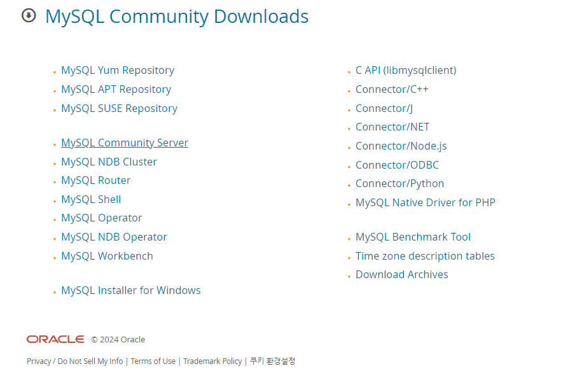Image resolution: width=568 pixels, height=392 pixels.
Task: Select MySQL Native Driver for PHP
Action: [426, 202]
